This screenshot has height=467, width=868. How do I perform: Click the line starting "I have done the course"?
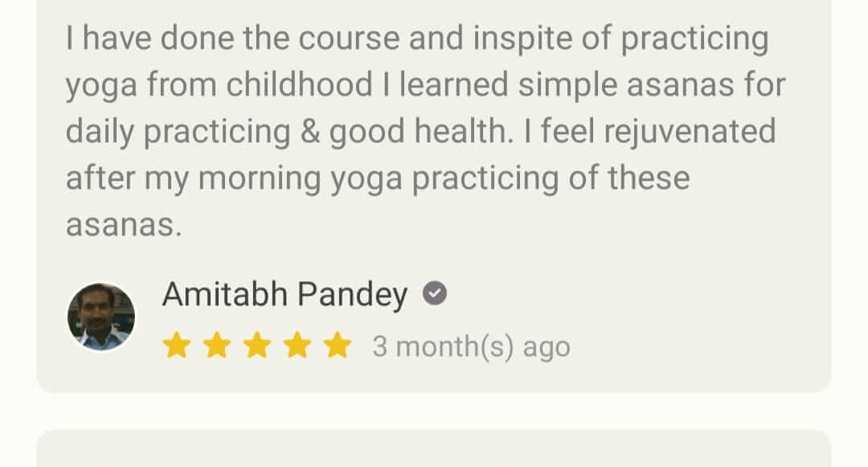pyautogui.click(x=416, y=39)
